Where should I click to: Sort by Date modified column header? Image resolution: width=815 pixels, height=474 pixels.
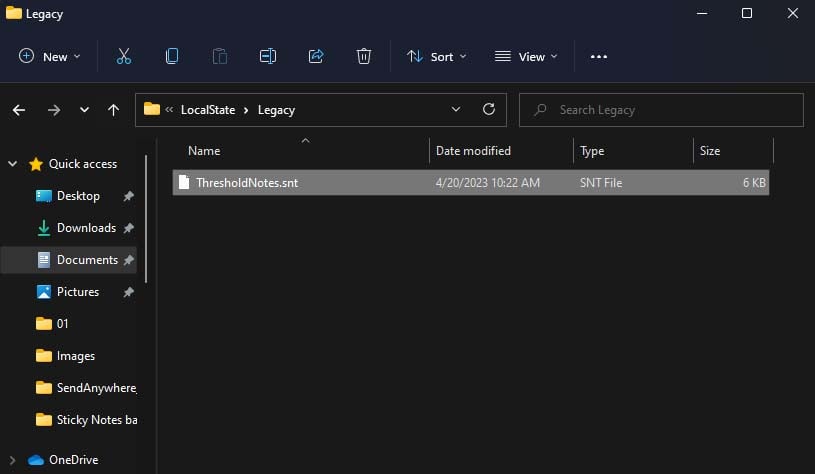[473, 151]
